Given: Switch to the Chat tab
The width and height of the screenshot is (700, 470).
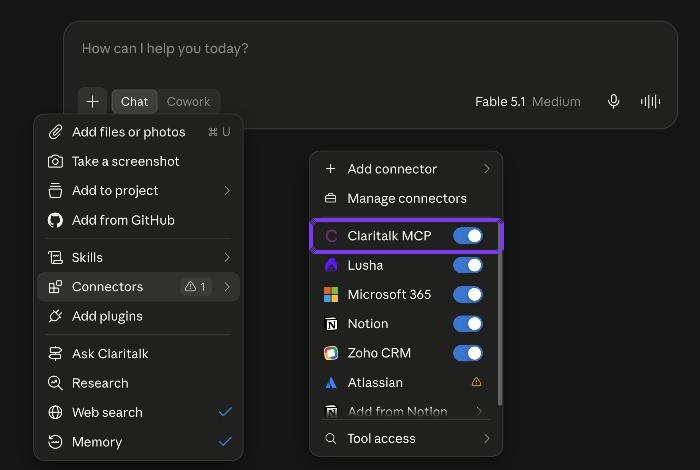Looking at the screenshot, I should pos(134,102).
